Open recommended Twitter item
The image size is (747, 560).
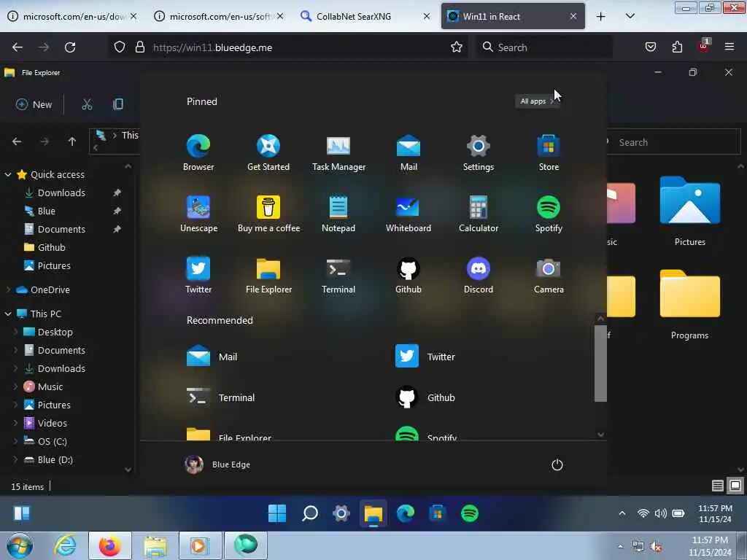[x=425, y=356]
